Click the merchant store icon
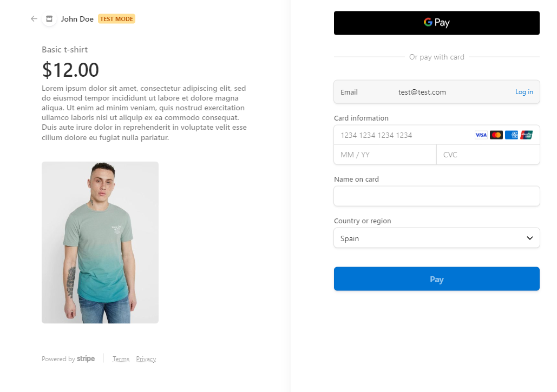557x392 pixels. coord(49,19)
